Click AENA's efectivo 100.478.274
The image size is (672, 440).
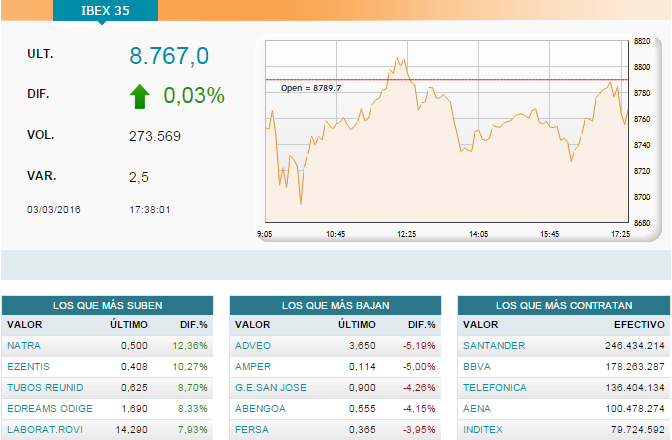coord(635,408)
